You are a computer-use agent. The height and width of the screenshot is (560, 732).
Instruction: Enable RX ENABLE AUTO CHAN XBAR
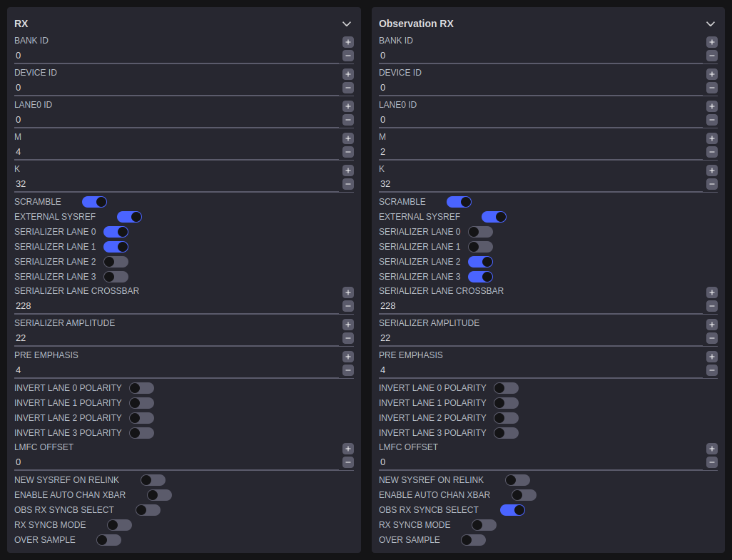pos(159,495)
